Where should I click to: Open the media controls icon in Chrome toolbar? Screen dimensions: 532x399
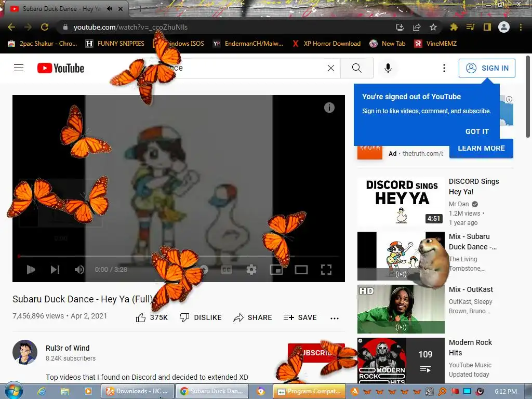(x=470, y=27)
